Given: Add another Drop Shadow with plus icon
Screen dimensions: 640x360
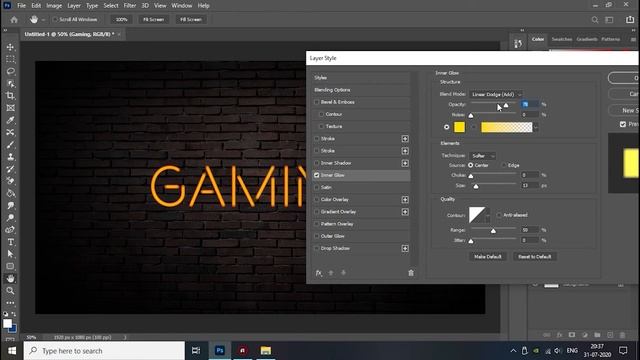Looking at the screenshot, I should (x=405, y=249).
